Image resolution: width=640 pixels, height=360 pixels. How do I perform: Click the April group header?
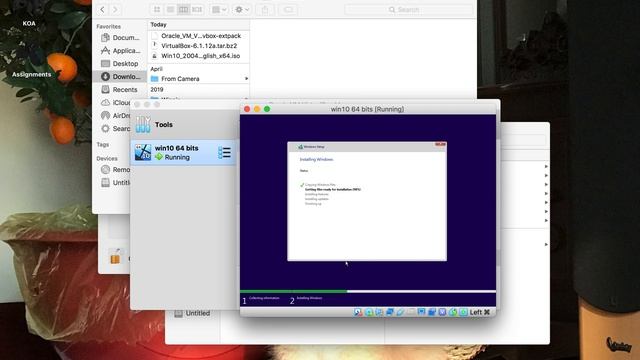point(156,69)
